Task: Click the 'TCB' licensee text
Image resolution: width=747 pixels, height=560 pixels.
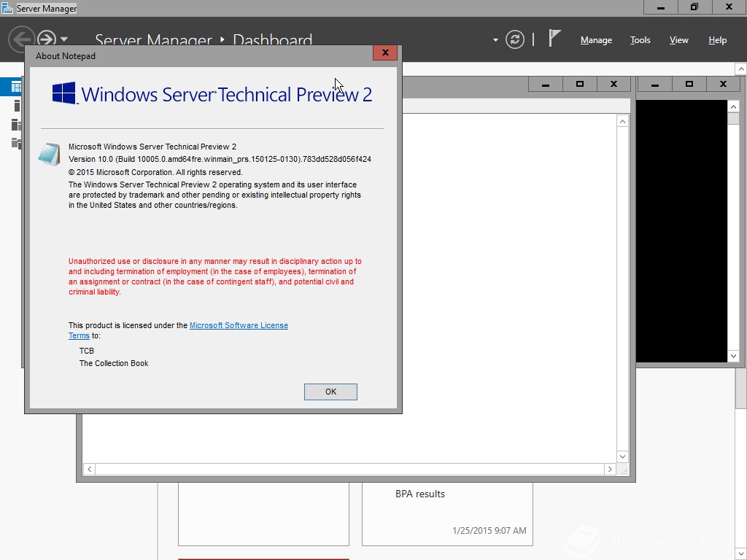Action: [x=87, y=351]
